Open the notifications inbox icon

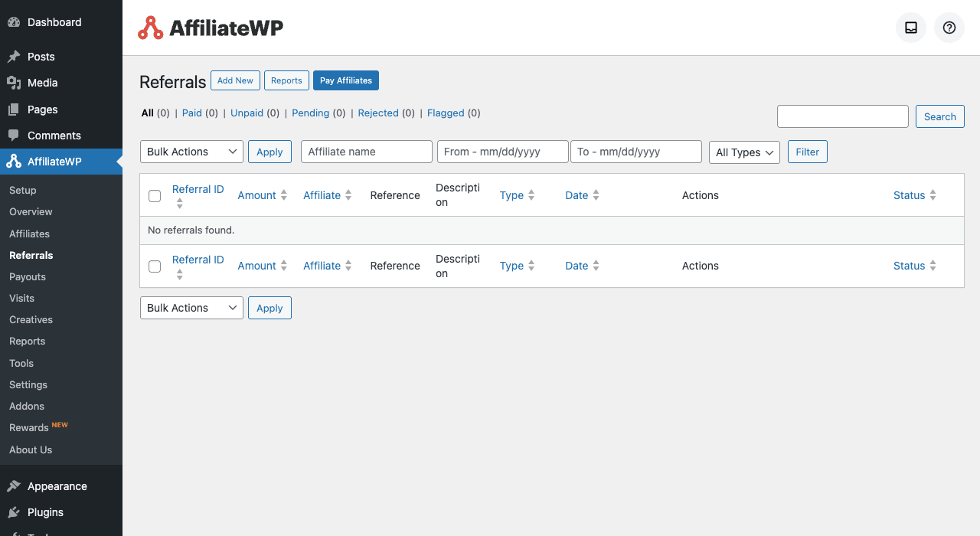(911, 28)
